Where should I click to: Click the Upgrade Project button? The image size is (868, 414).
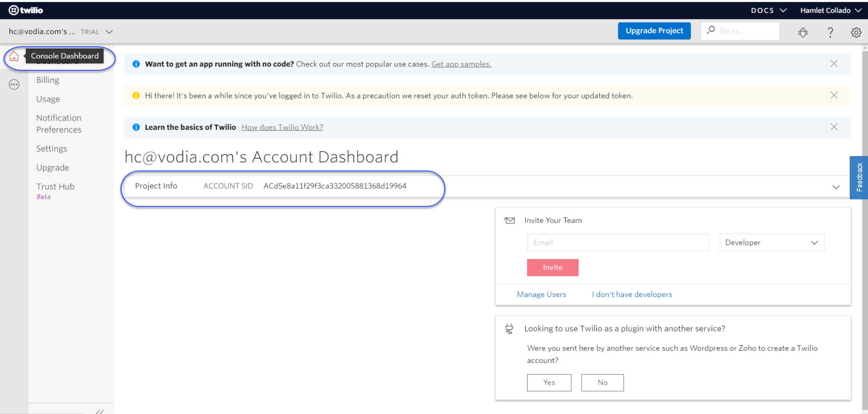tap(654, 31)
